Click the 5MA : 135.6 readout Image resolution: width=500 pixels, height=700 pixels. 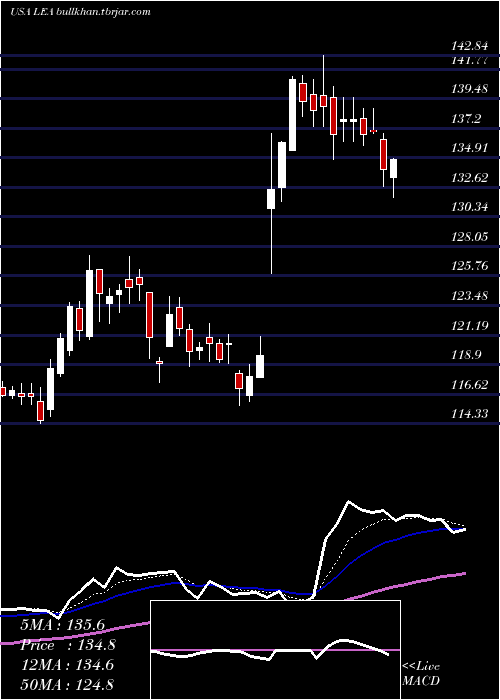point(62,625)
